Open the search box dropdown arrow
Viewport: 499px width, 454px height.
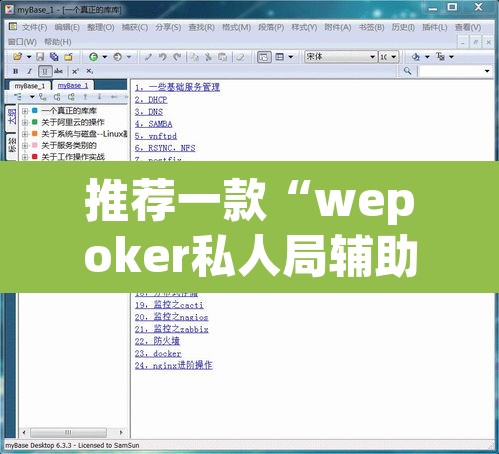pyautogui.click(x=487, y=71)
